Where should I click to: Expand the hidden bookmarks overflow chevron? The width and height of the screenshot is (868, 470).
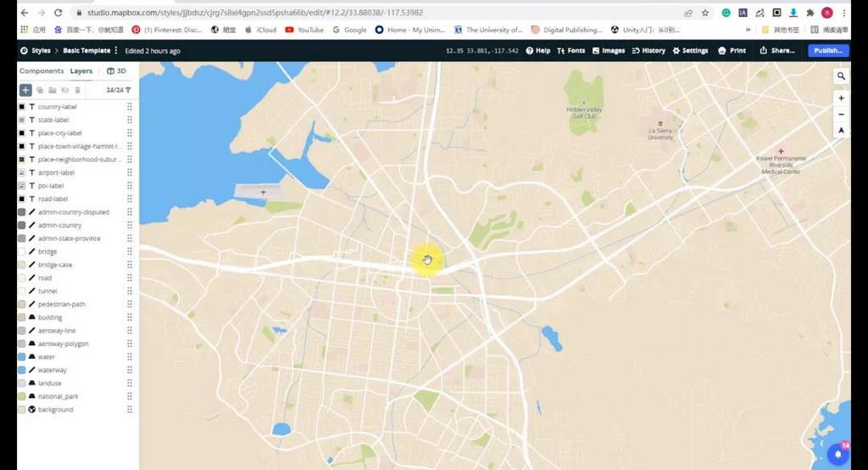[x=748, y=30]
